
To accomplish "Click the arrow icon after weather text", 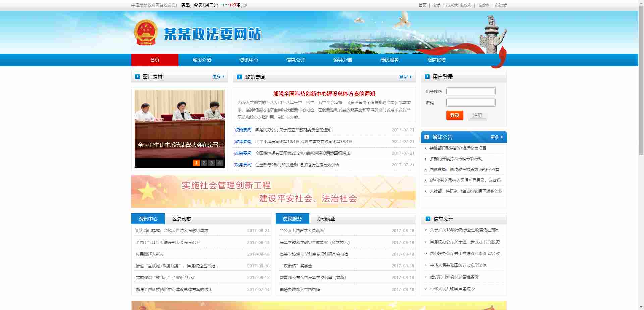I will click(x=246, y=5).
